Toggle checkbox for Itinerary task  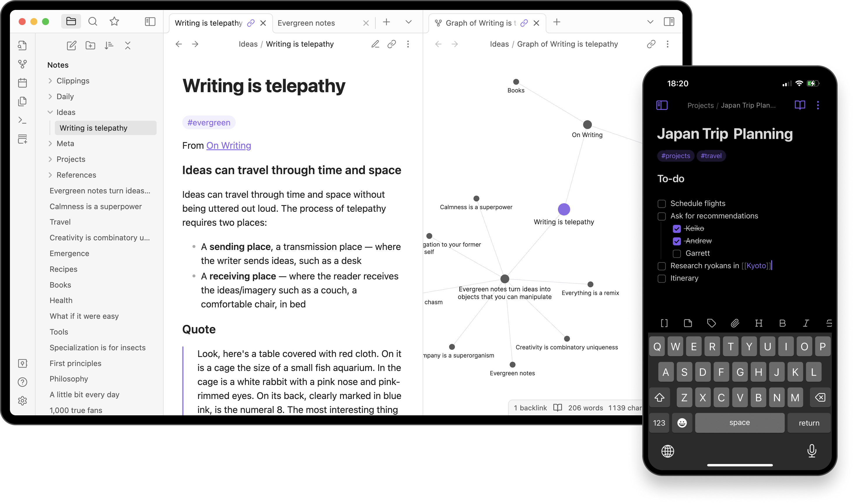(x=661, y=278)
